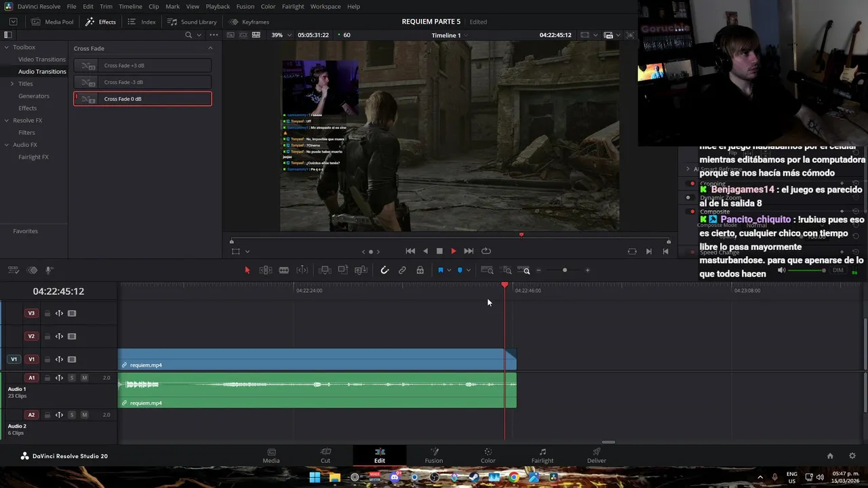
Task: Toggle timeline Snapping magnet
Action: click(384, 270)
